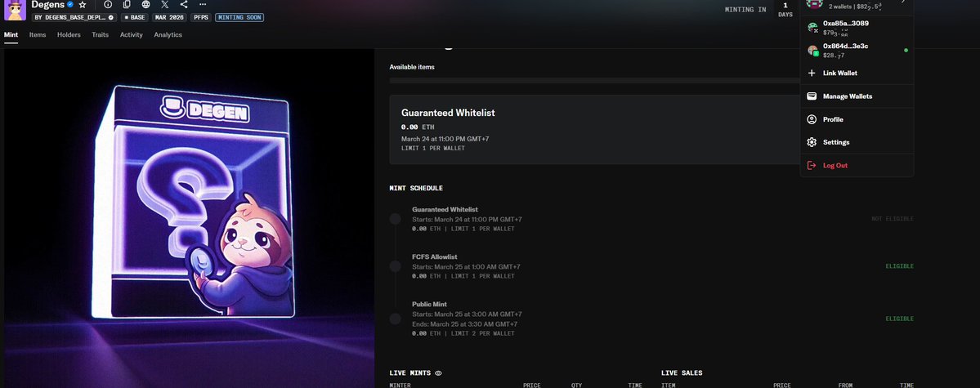Click the green active dot beside 0x864d...3e3c
This screenshot has height=388, width=980.
pyautogui.click(x=906, y=50)
